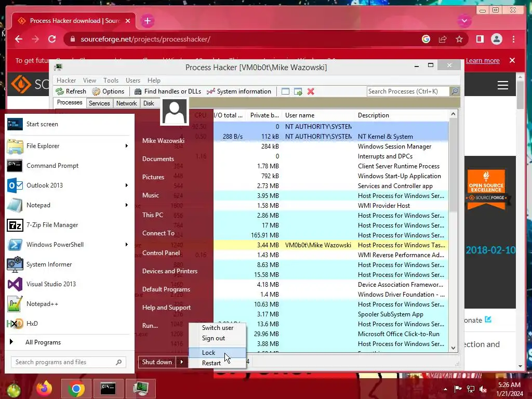Click the find window and thread icon
This screenshot has width=532, height=399.
pyautogui.click(x=298, y=91)
